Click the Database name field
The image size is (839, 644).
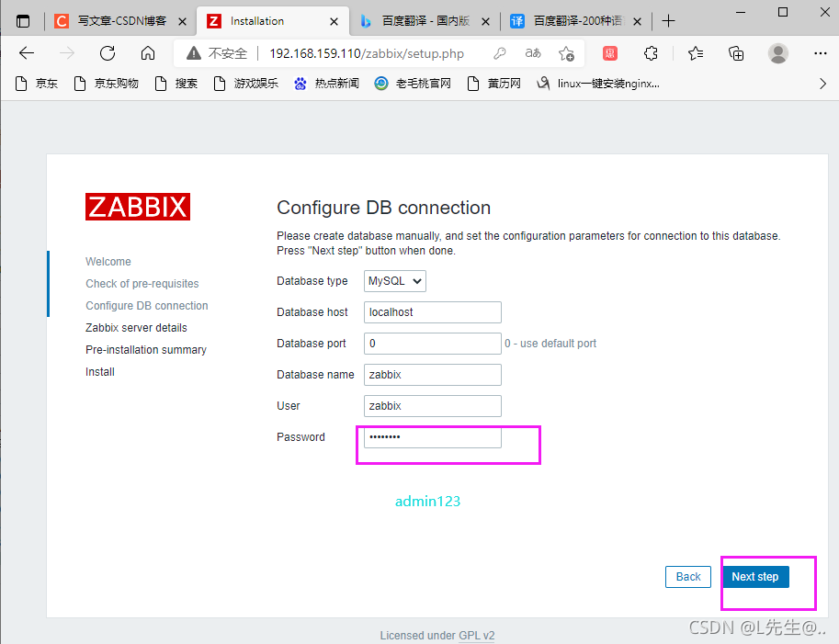click(x=432, y=375)
